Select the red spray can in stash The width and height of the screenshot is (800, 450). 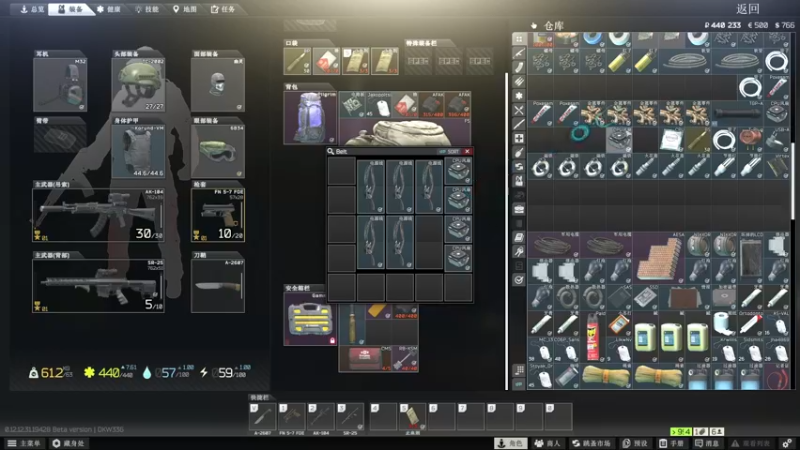[593, 336]
